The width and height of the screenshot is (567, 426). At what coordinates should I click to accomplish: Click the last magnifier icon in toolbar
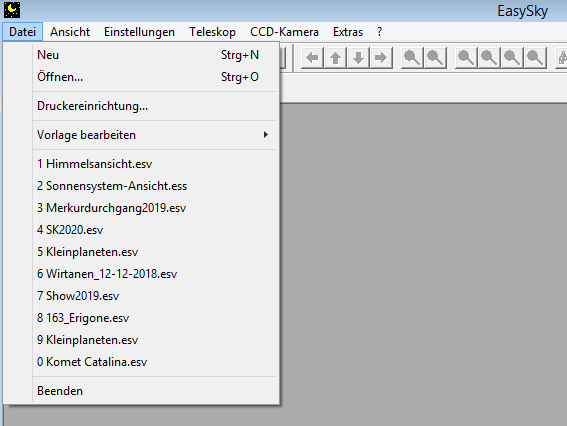click(x=535, y=57)
